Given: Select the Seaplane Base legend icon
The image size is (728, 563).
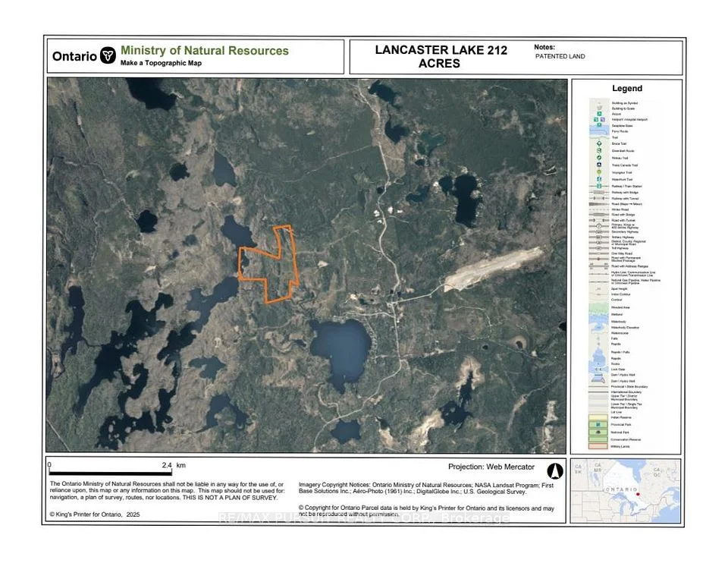Looking at the screenshot, I should [x=599, y=125].
